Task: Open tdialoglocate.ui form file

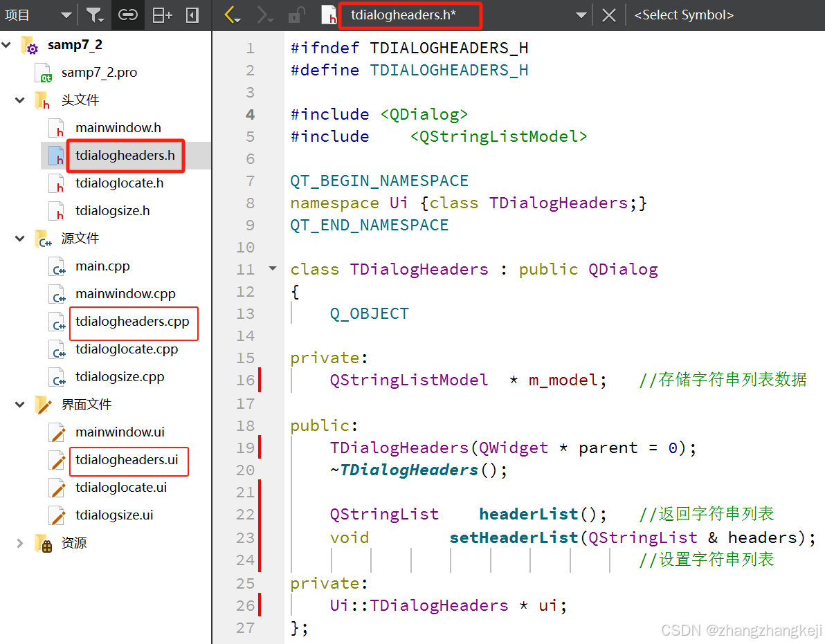Action: 121,488
